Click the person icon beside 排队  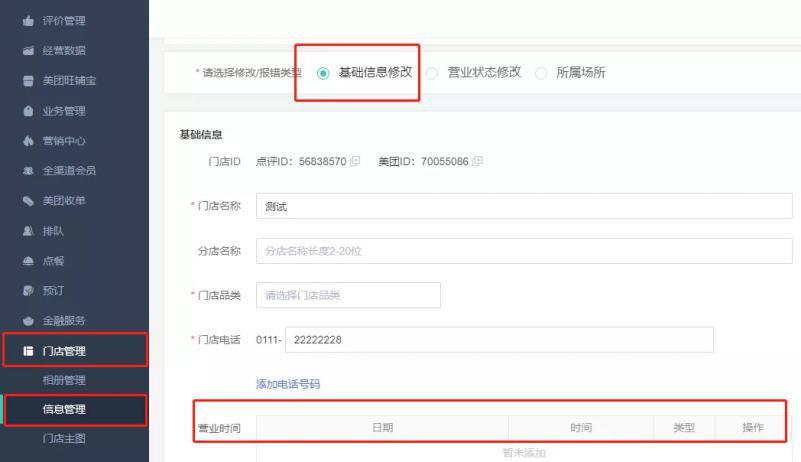[28, 231]
